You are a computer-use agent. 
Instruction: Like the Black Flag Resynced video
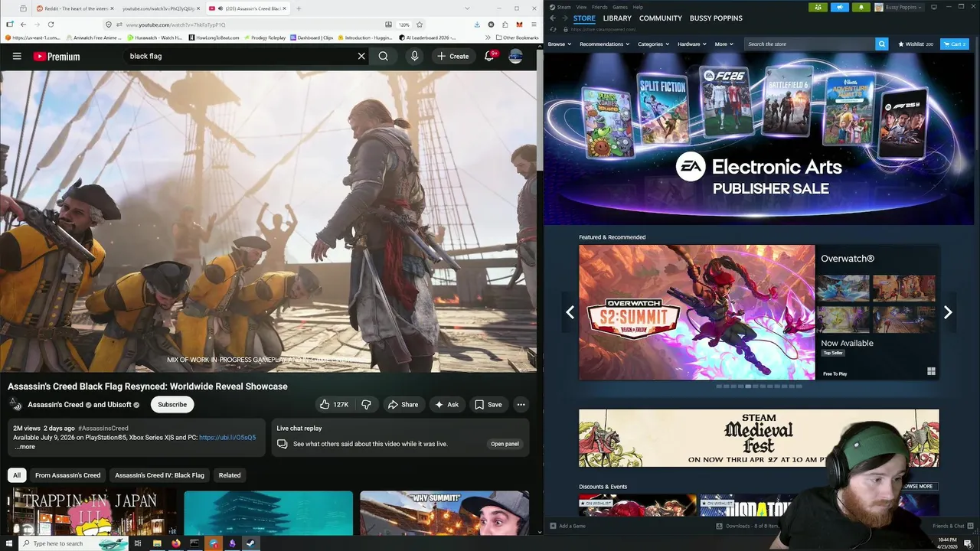click(334, 404)
